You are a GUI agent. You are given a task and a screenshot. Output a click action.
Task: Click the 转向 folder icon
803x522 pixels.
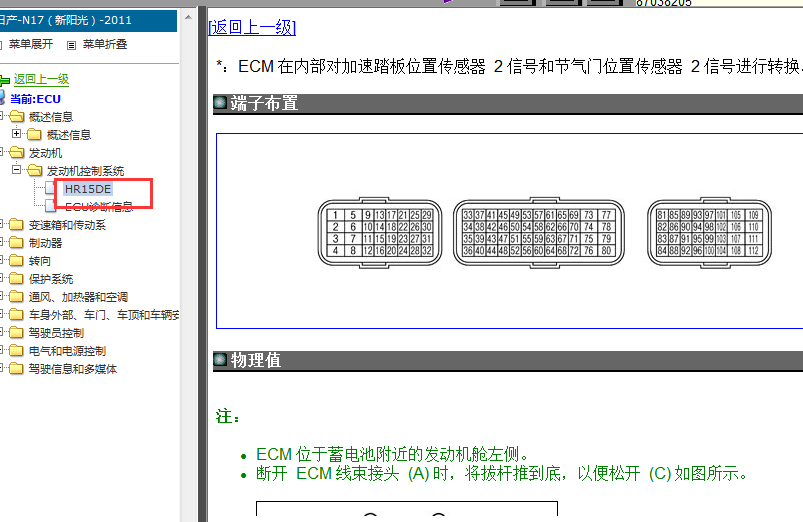(x=16, y=261)
